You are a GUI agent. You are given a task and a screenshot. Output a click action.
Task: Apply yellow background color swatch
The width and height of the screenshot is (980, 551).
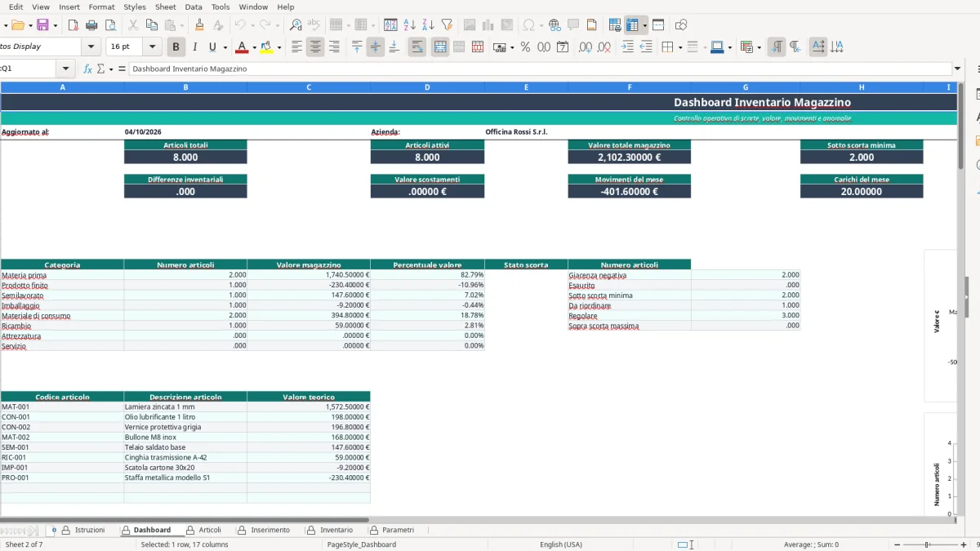(267, 47)
